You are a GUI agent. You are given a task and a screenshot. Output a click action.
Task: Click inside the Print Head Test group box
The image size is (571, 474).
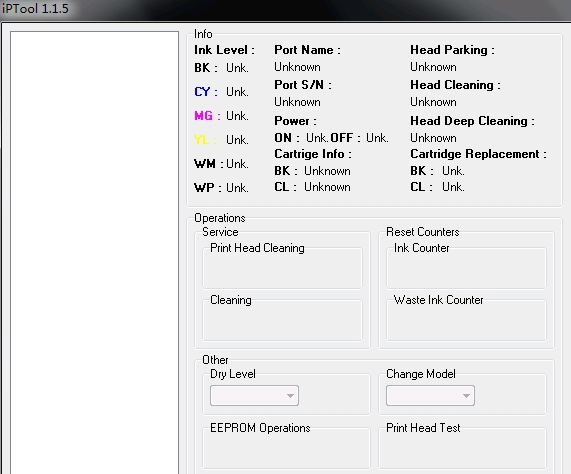462,448
